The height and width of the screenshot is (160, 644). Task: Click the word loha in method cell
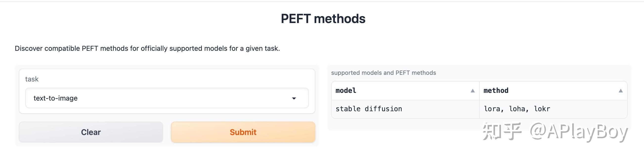pos(517,109)
